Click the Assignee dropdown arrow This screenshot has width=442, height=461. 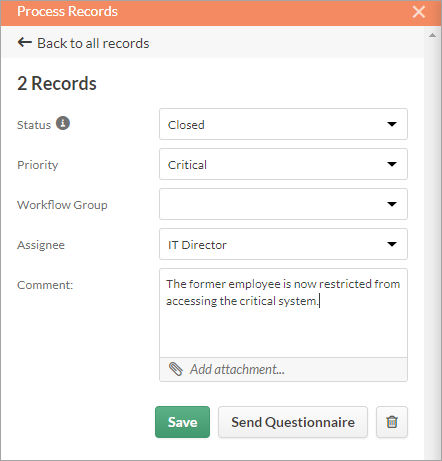[392, 244]
